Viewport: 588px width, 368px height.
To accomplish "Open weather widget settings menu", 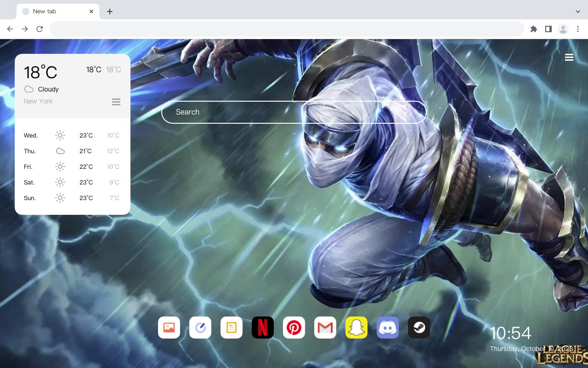I will click(116, 102).
